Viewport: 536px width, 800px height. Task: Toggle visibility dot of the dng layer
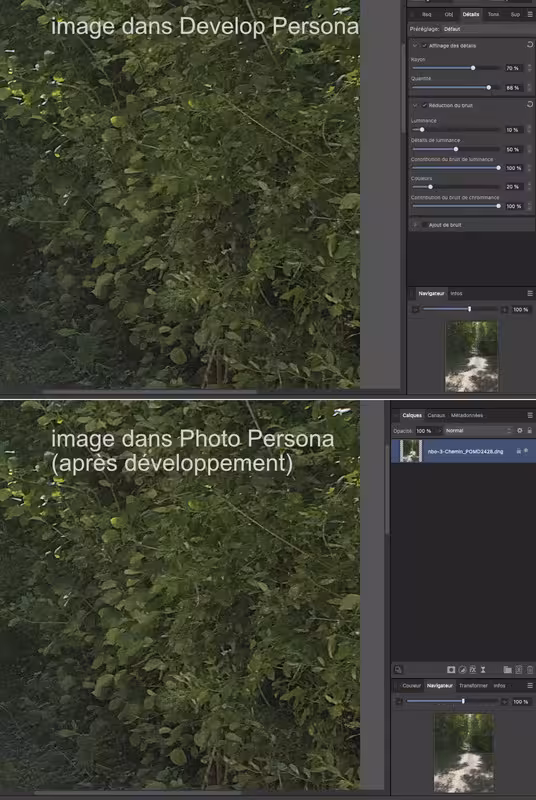(526, 451)
